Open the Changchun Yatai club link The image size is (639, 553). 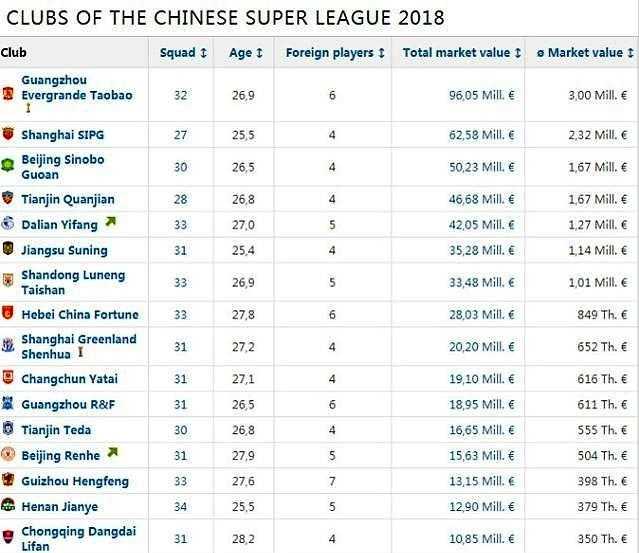tap(70, 379)
